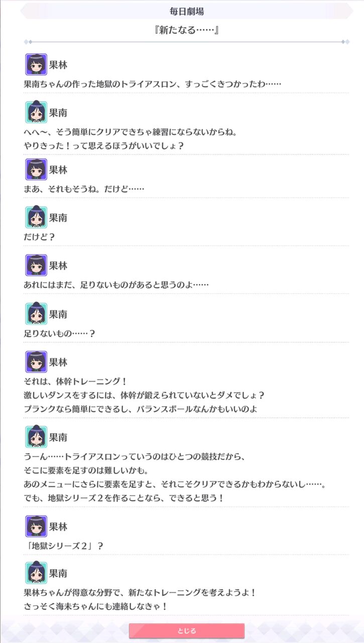Image resolution: width=364 pixels, height=643 pixels.
Task: Tap 果南 avatar above へへ〜 line
Action: [x=36, y=113]
